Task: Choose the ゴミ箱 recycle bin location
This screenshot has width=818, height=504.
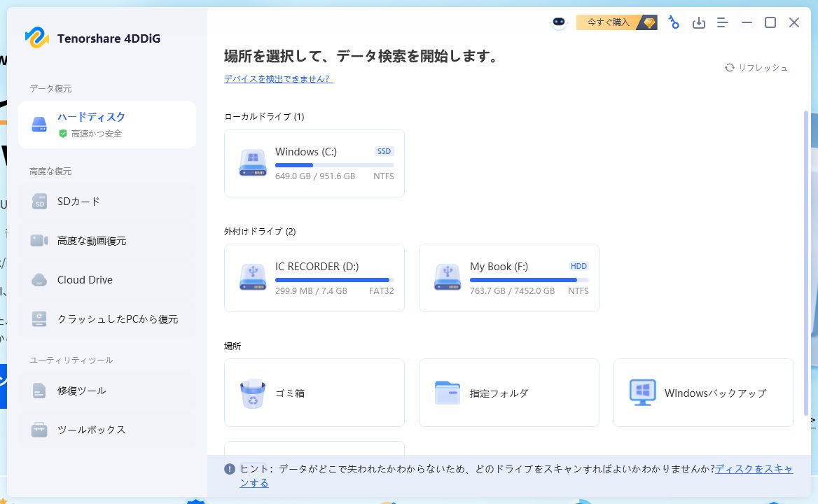Action: (314, 393)
